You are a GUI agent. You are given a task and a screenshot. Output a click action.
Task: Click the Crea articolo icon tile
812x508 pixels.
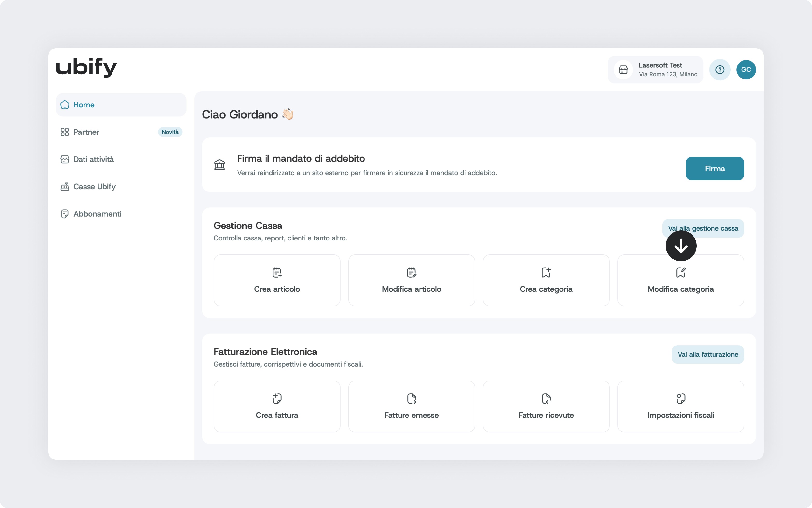277,280
